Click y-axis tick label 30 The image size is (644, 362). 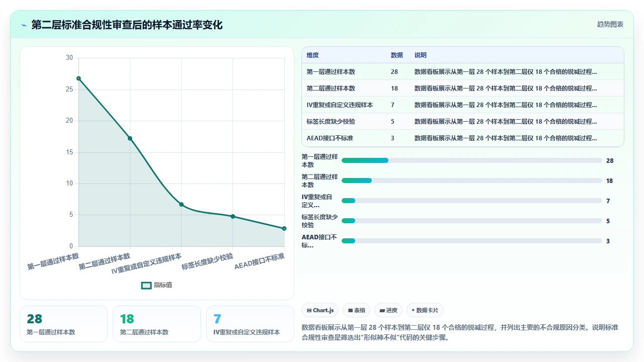tap(69, 58)
